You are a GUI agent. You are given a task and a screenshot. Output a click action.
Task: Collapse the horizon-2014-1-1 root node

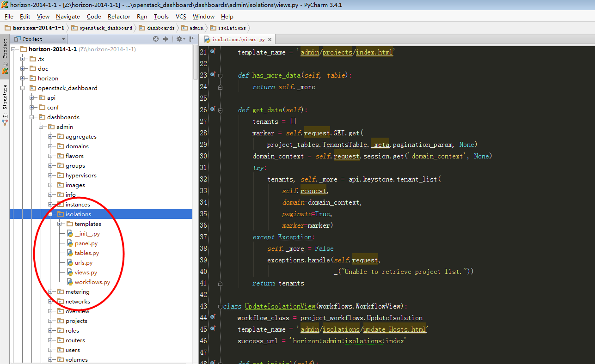[x=14, y=49]
